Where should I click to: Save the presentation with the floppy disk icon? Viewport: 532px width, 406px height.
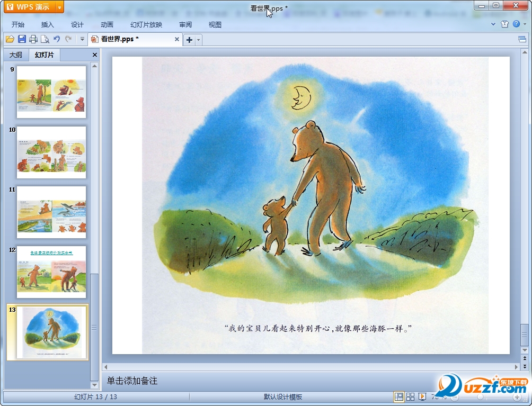pos(22,39)
